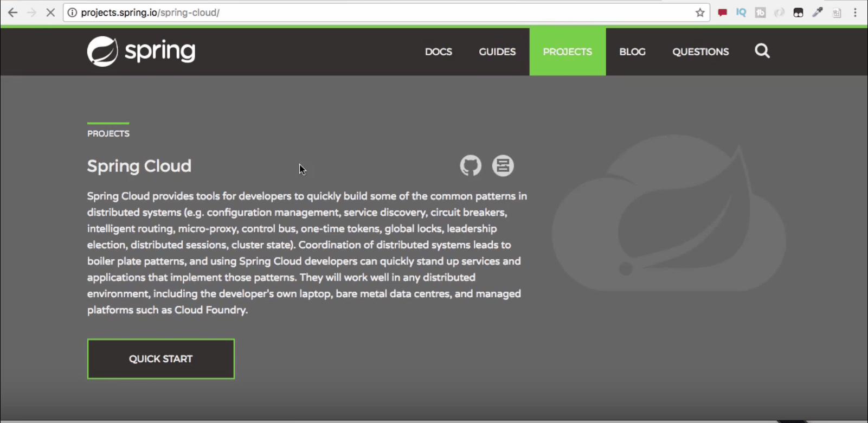
Task: Click the gray 1b extension icon
Action: coord(760,12)
